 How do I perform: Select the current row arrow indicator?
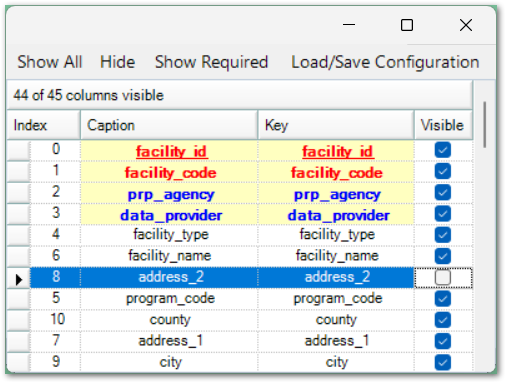click(19, 278)
